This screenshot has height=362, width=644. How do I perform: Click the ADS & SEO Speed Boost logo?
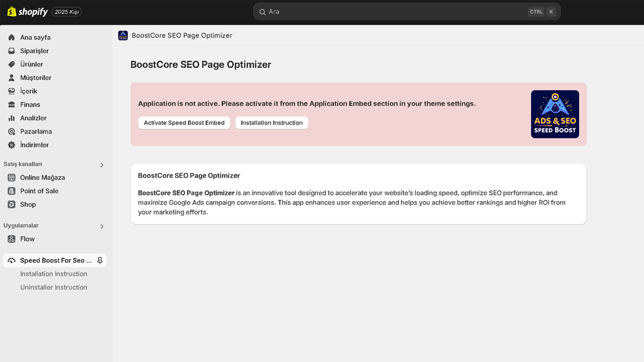555,114
